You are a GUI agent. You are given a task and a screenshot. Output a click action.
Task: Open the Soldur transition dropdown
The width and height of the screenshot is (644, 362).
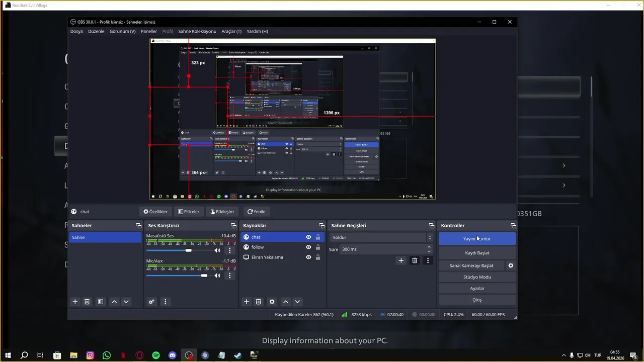click(x=381, y=237)
